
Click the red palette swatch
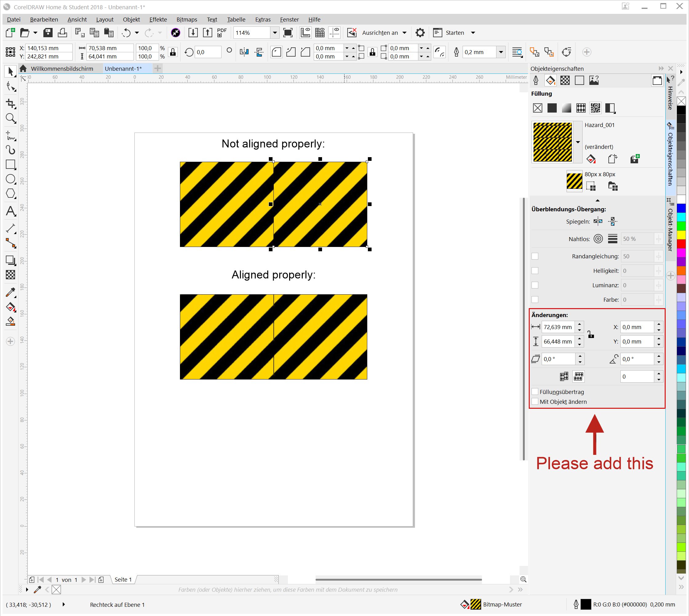(682, 244)
